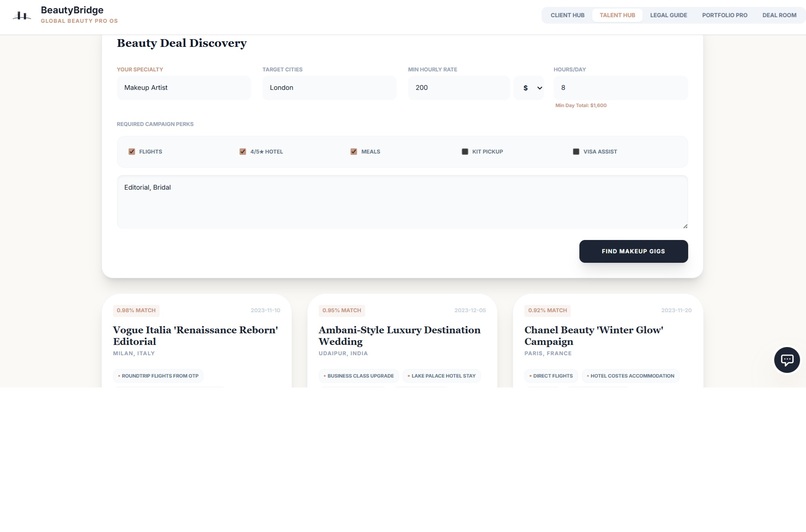The width and height of the screenshot is (806, 532).
Task: Open the Legal Guide tab
Action: pyautogui.click(x=668, y=15)
